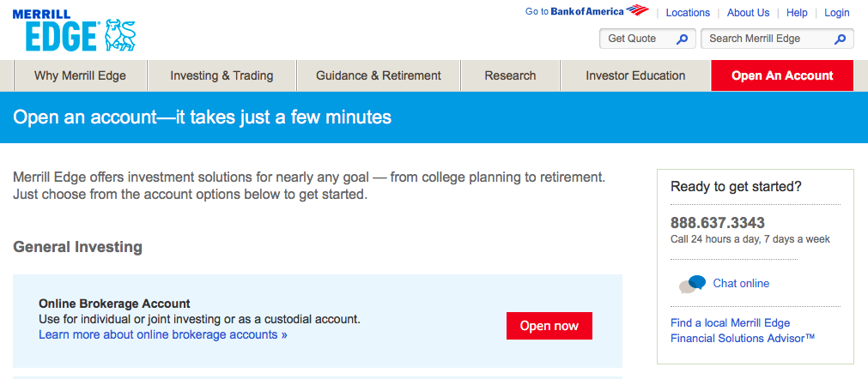This screenshot has width=868, height=379.
Task: Open the Research tab
Action: coord(510,75)
